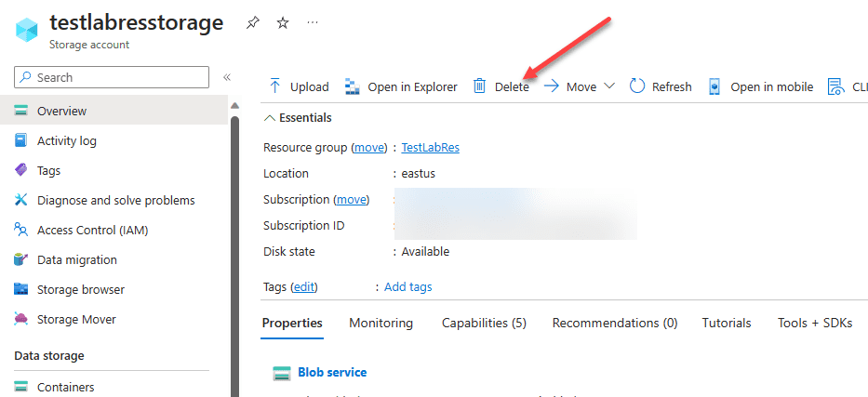
Task: Expand the Move dropdown chevron
Action: click(x=609, y=86)
